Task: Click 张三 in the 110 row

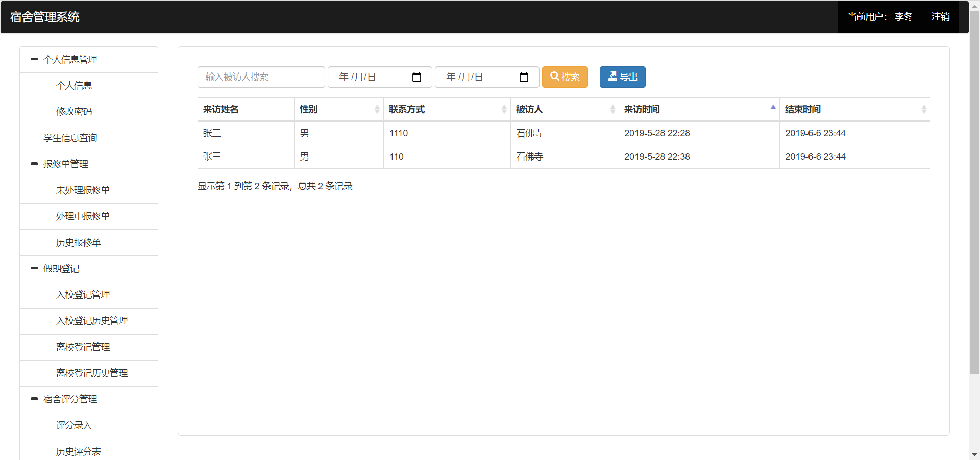Action: [212, 157]
